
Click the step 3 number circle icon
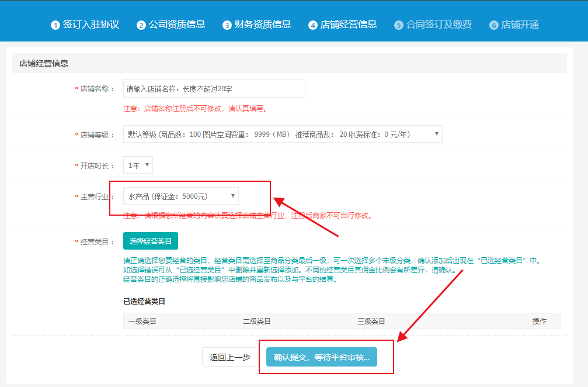pyautogui.click(x=227, y=25)
